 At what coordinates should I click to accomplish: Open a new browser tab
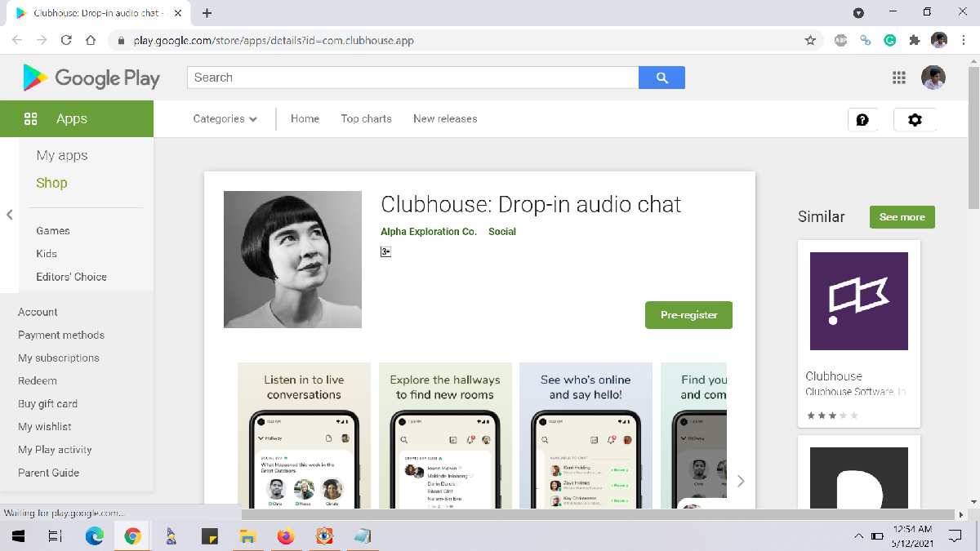207,13
